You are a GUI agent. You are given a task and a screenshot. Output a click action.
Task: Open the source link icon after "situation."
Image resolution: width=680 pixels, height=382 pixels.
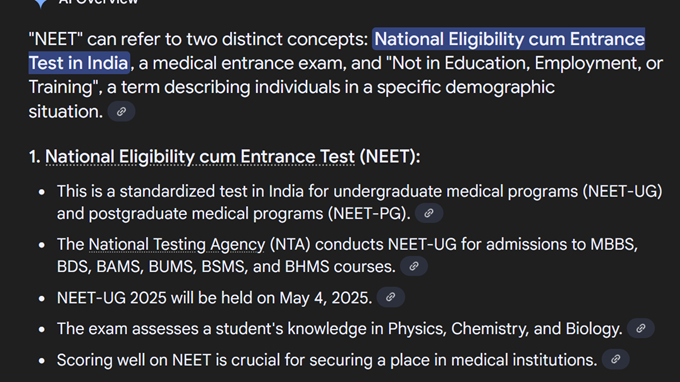pos(121,112)
